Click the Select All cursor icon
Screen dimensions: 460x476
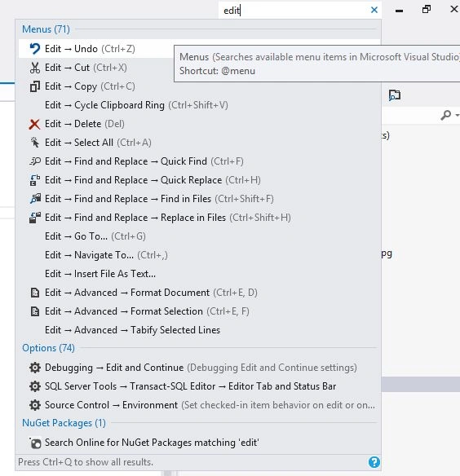click(34, 143)
